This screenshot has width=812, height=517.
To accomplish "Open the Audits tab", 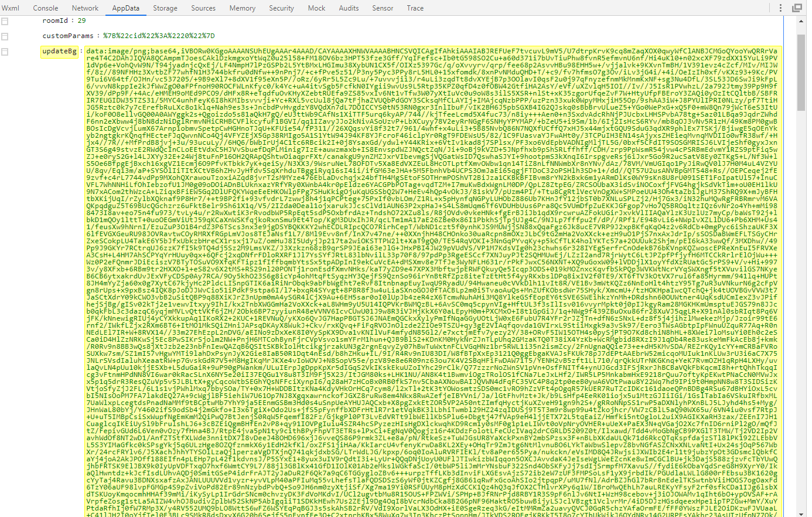I will pos(349,8).
